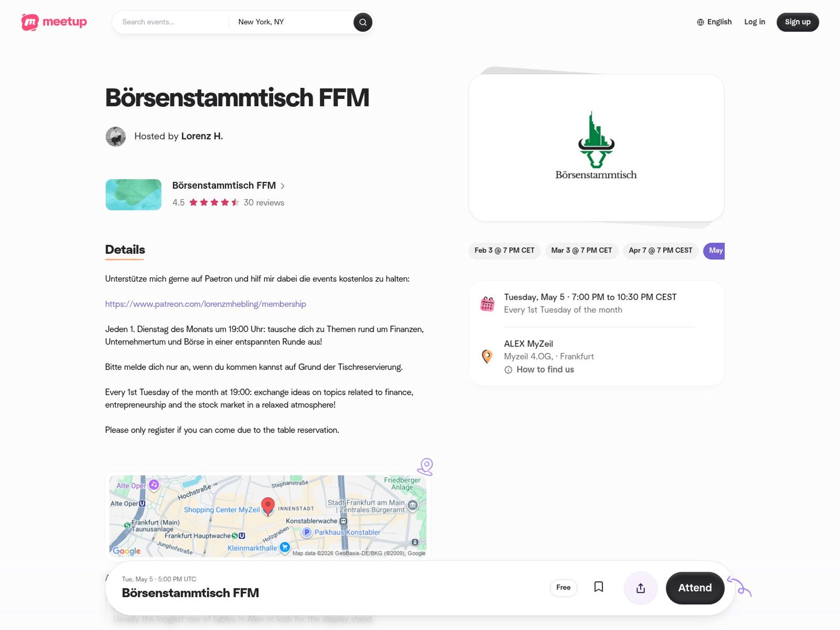Click the map pin marker on the map
The image size is (840, 630).
[268, 506]
